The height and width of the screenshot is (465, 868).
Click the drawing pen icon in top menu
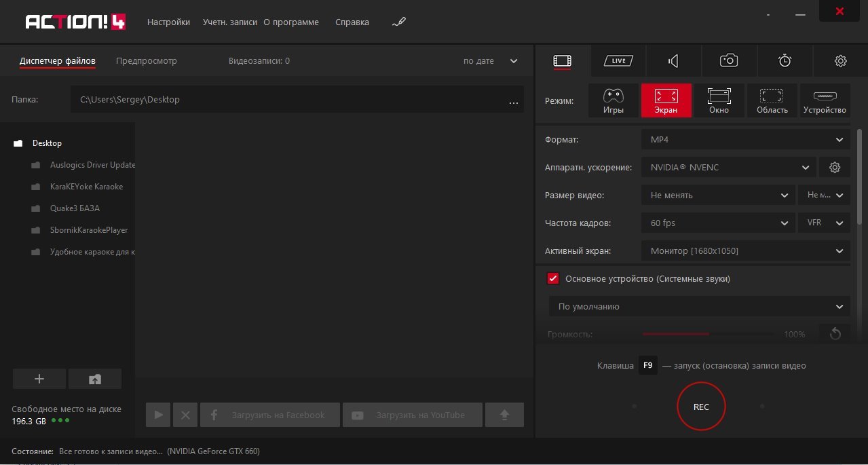[x=398, y=22]
